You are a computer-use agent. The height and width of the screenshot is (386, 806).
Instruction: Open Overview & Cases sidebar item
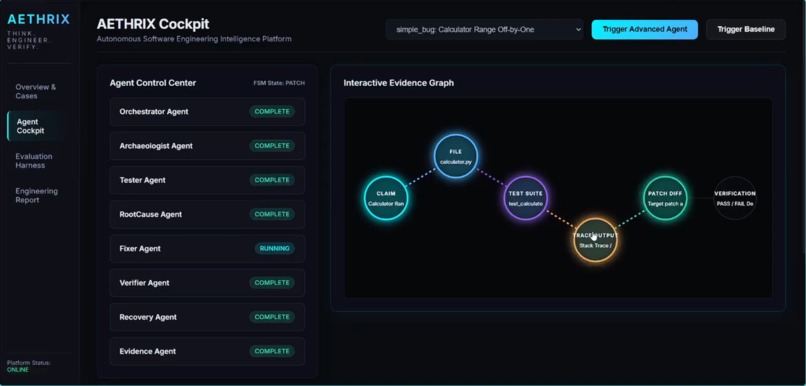click(x=36, y=91)
